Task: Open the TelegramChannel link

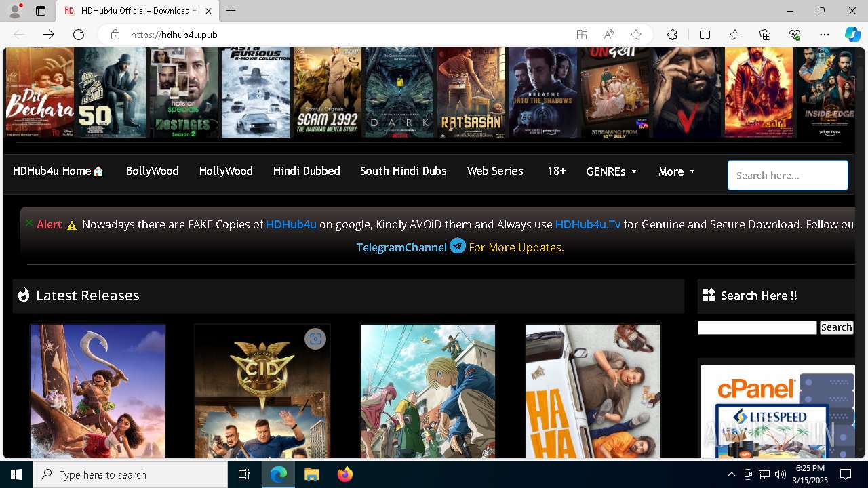Action: [x=401, y=247]
